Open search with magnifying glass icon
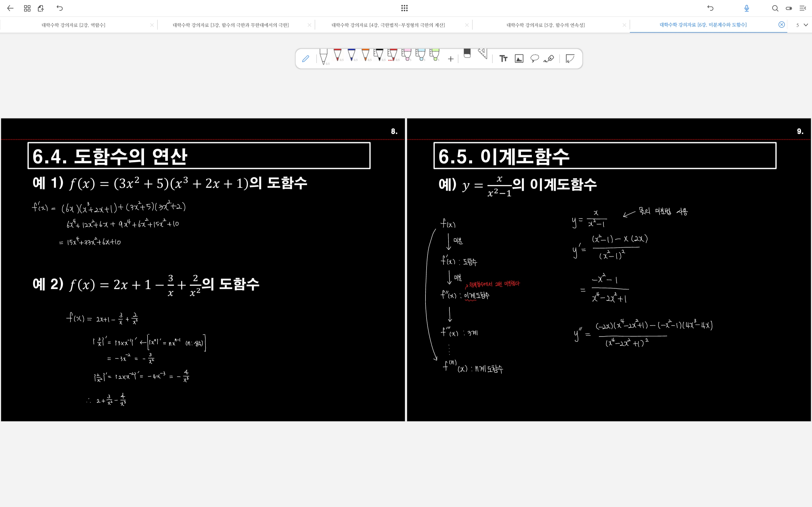The width and height of the screenshot is (812, 507). click(775, 9)
